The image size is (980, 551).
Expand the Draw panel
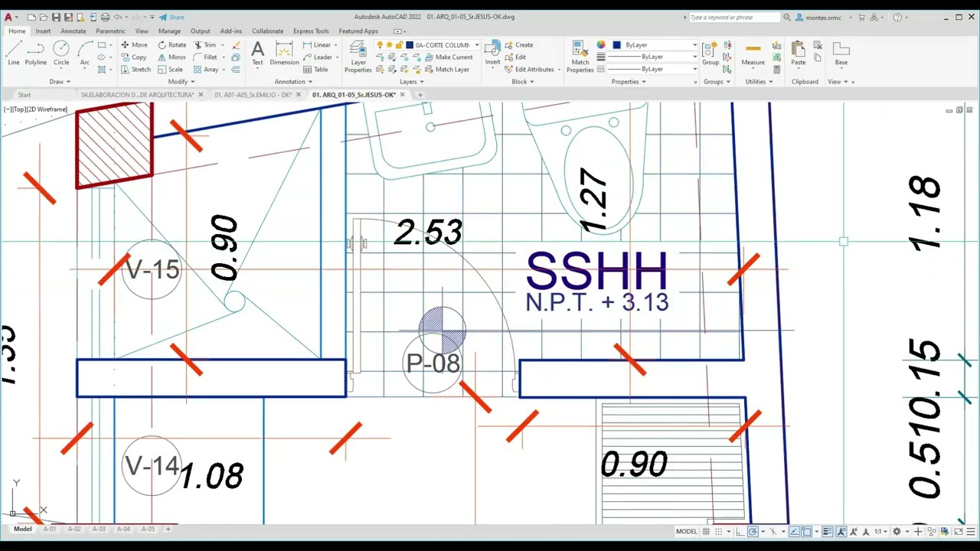coord(60,82)
